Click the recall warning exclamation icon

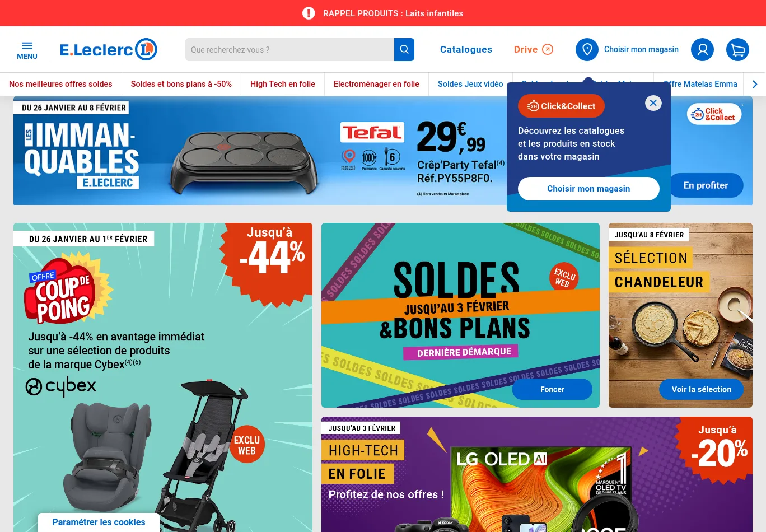(309, 13)
